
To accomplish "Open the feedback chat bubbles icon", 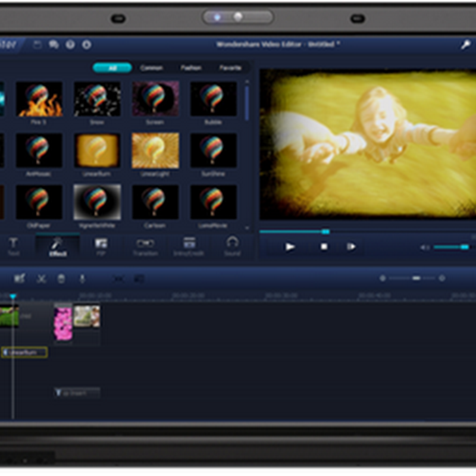I will (54, 45).
